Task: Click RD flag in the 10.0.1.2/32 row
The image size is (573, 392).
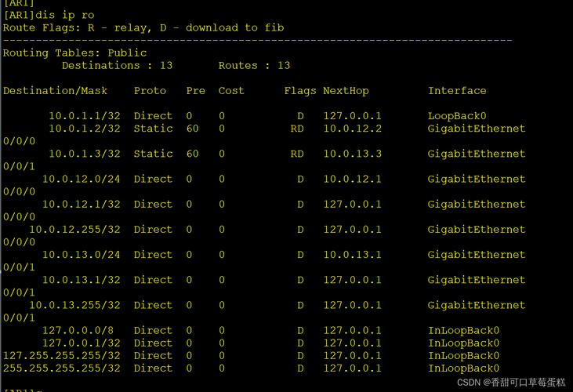Action: click(x=297, y=129)
